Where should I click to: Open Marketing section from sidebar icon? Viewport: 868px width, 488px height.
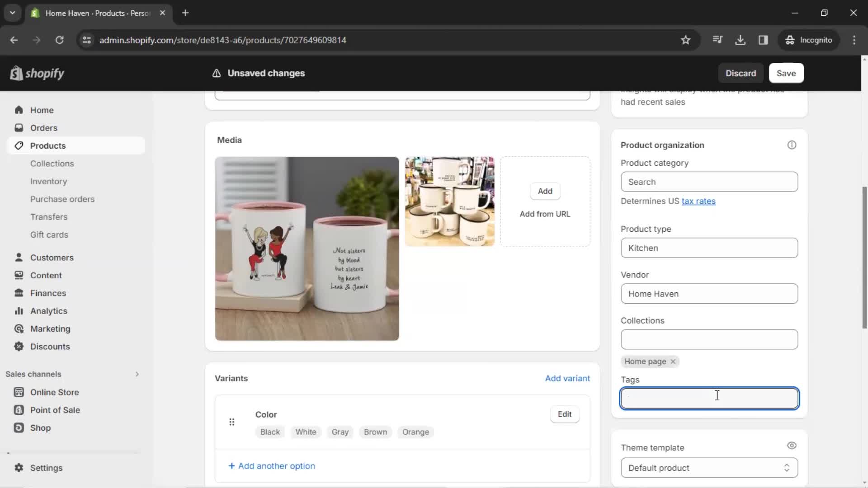tap(17, 328)
